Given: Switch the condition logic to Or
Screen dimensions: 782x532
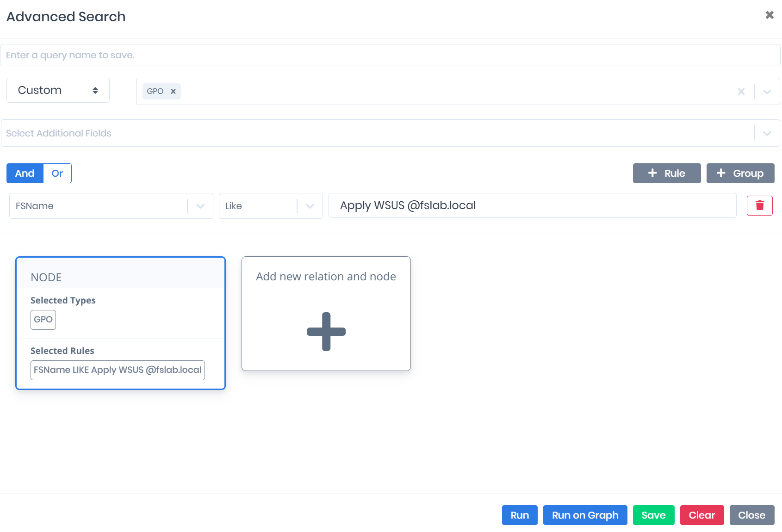Looking at the screenshot, I should click(57, 173).
